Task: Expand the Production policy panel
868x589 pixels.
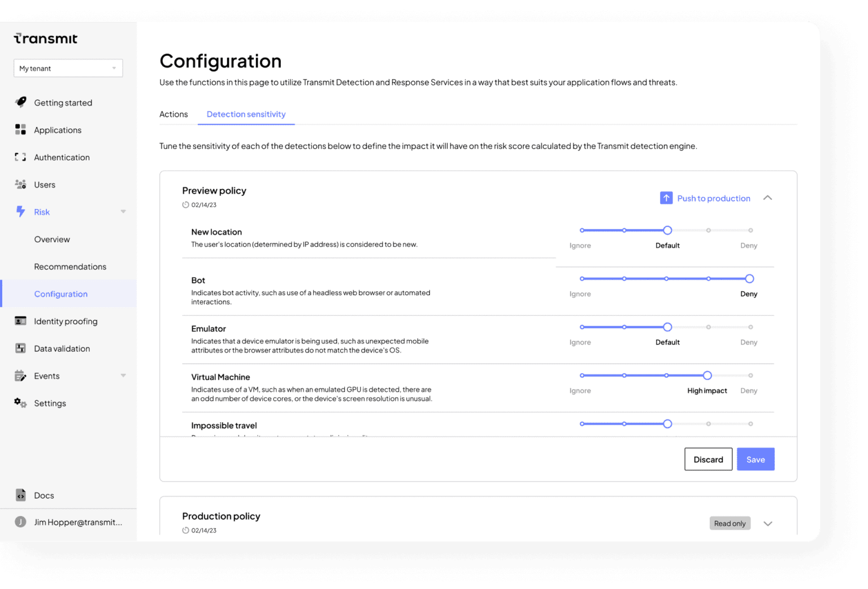Action: [x=767, y=523]
